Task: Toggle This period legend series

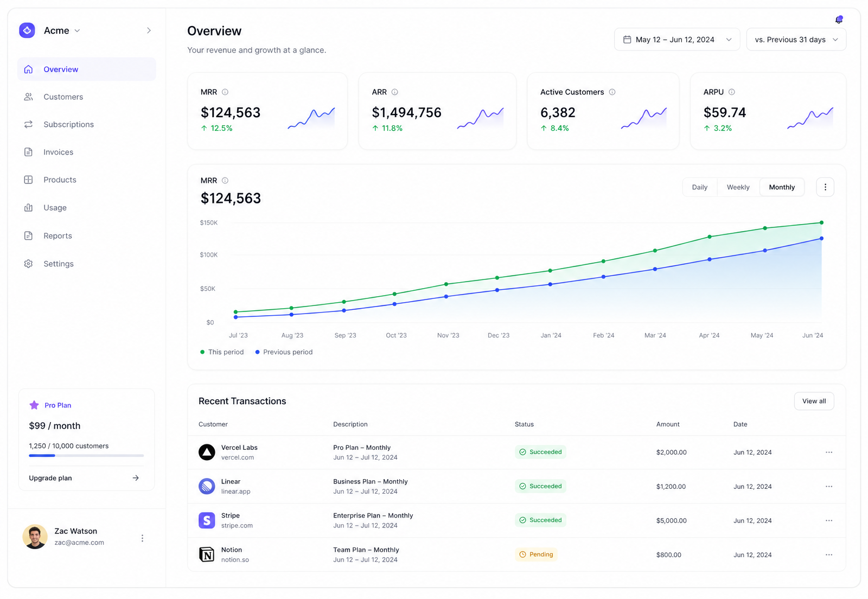Action: pos(222,352)
